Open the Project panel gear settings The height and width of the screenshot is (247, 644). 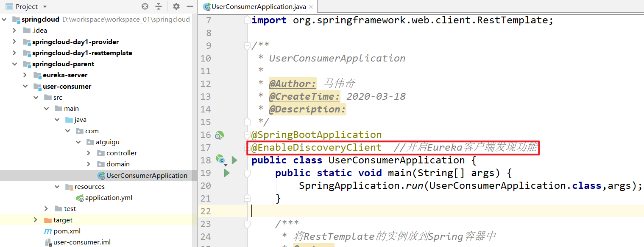[x=176, y=6]
